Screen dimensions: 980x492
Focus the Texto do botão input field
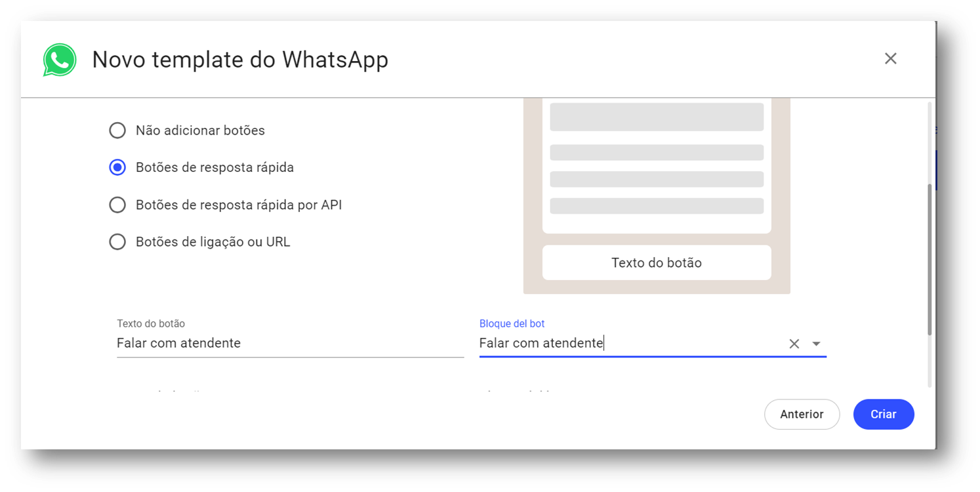pyautogui.click(x=290, y=343)
